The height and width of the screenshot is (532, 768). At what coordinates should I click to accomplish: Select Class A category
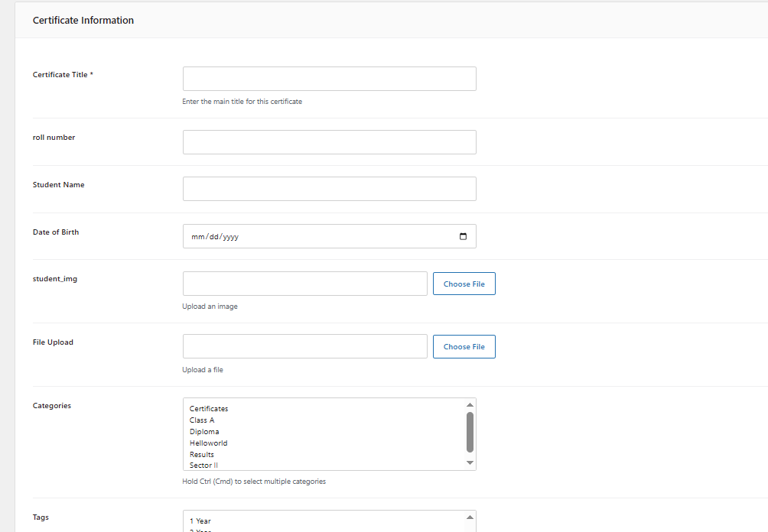pyautogui.click(x=202, y=420)
